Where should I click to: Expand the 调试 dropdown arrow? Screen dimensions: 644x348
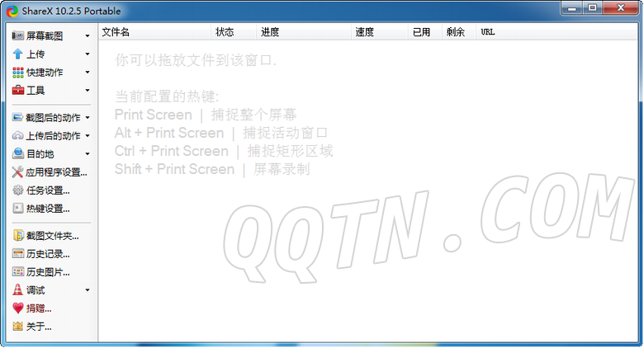click(x=88, y=290)
